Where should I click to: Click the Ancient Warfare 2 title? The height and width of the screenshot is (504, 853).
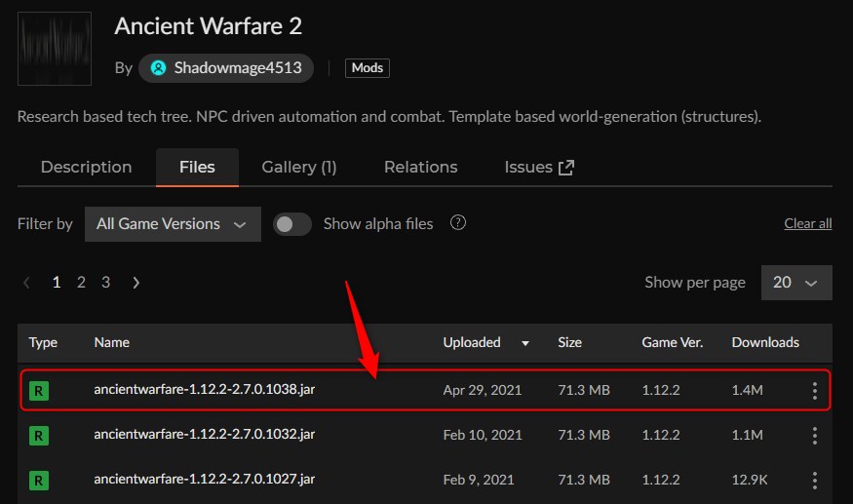pos(208,26)
